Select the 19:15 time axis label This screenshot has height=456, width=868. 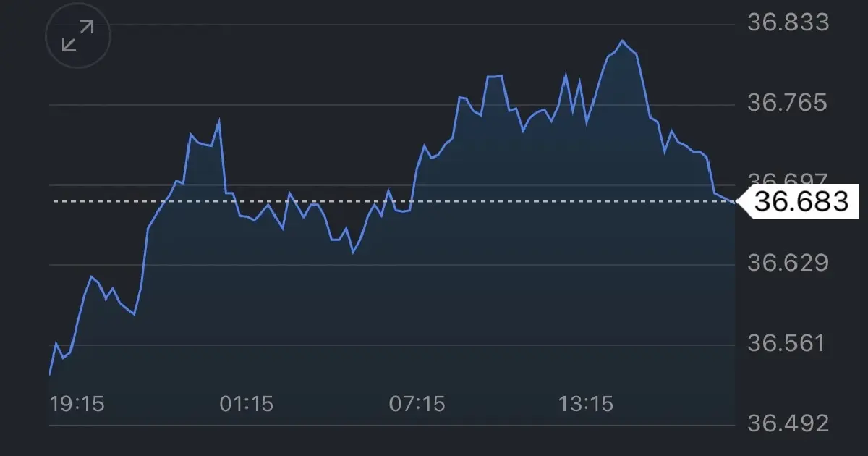click(x=77, y=404)
